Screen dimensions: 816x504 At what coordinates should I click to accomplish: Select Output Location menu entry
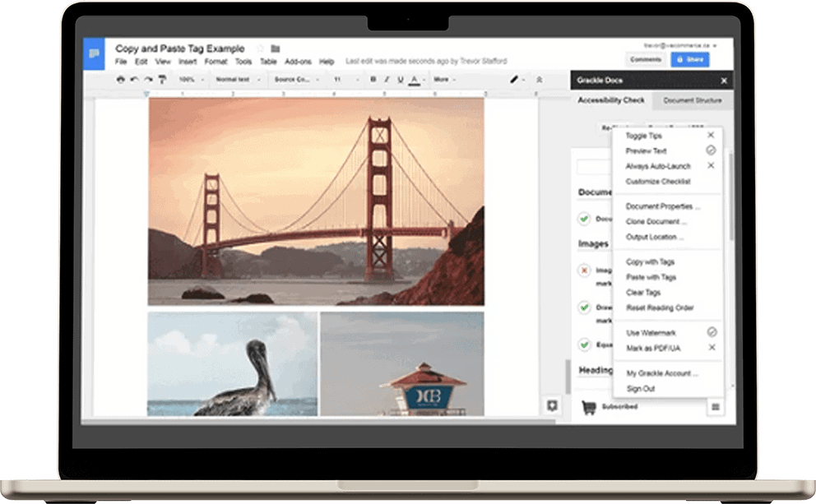[654, 237]
